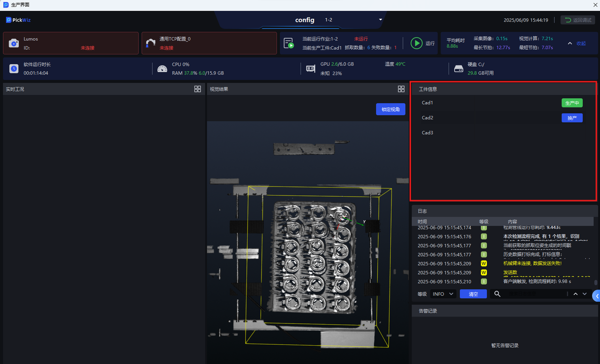Maximize the 视觉结果 panel via grid icon
Viewport: 600px width, 364px height.
click(x=401, y=89)
